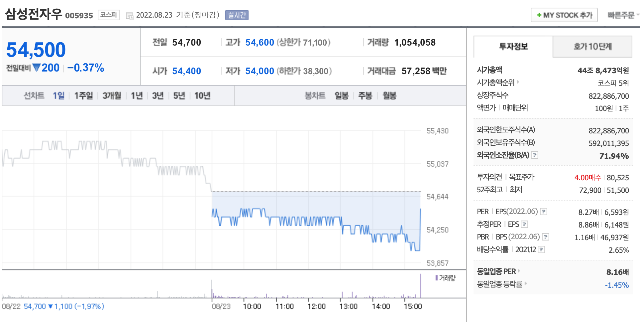The height and width of the screenshot is (322, 644).
Task: Open the 외국인소진율(B/A) help icon
Action: pyautogui.click(x=535, y=155)
